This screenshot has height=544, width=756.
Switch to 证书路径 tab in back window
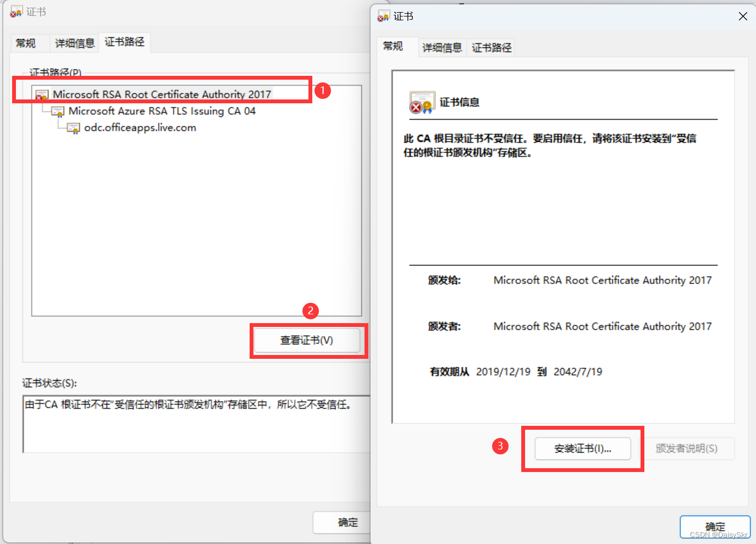point(125,42)
